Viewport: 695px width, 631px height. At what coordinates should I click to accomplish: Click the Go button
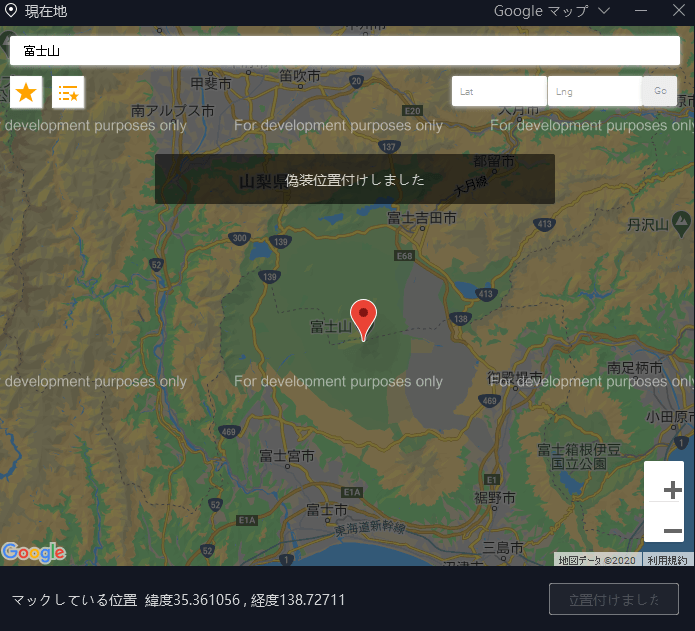tap(660, 91)
